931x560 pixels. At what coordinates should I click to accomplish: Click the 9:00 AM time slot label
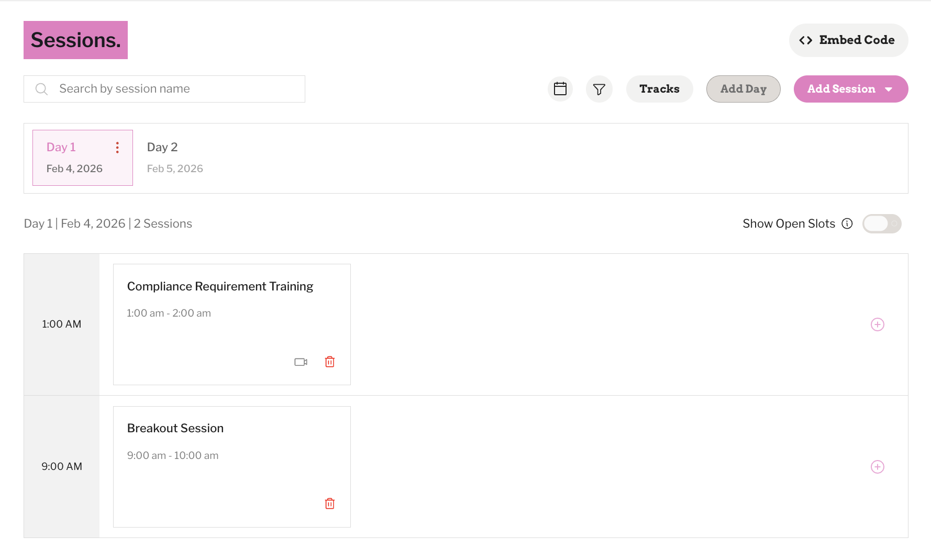[62, 466]
